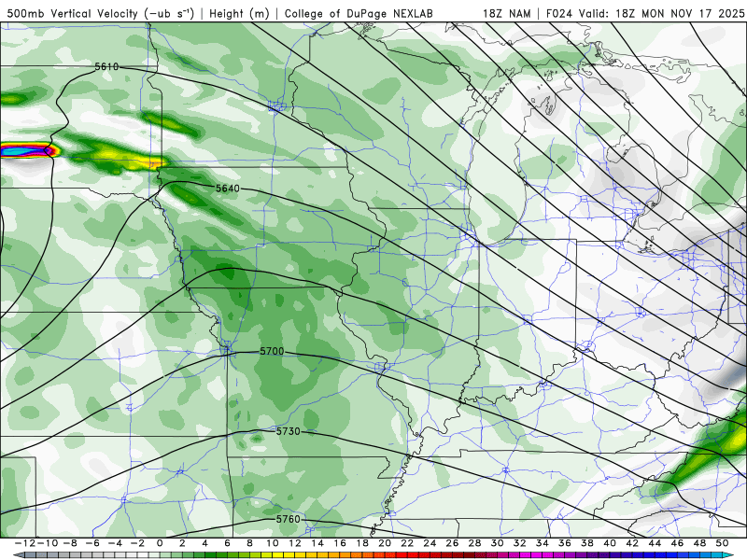The height and width of the screenshot is (560, 747).
Task: Click the 5610 height contour label
Action: (106, 66)
